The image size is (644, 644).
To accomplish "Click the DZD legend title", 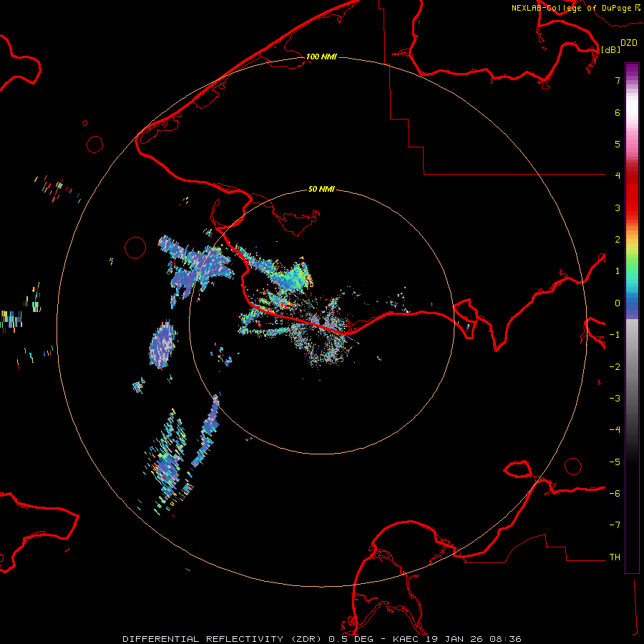I will click(x=629, y=43).
